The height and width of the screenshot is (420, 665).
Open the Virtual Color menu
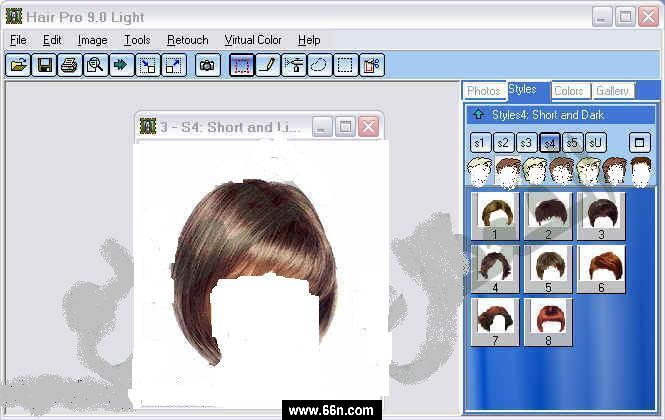253,40
